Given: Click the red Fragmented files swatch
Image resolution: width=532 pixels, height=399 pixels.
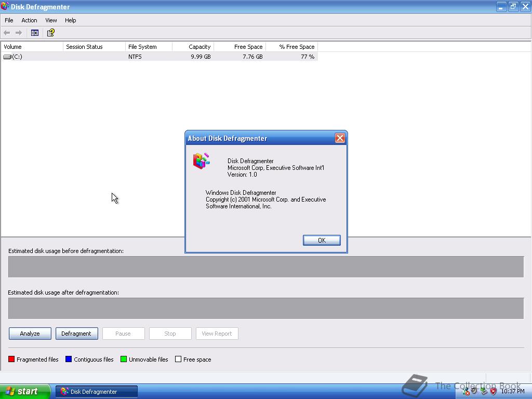Looking at the screenshot, I should pyautogui.click(x=11, y=359).
